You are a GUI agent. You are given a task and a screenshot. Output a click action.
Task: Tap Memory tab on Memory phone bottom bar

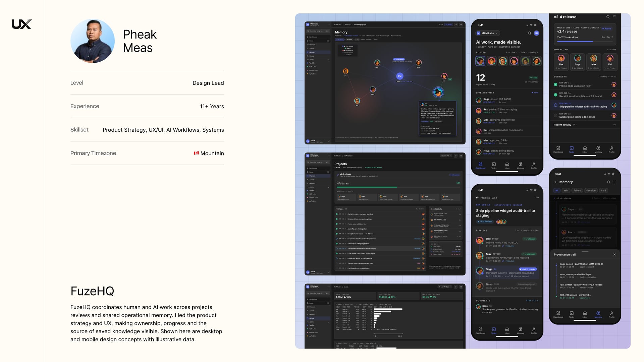click(598, 314)
